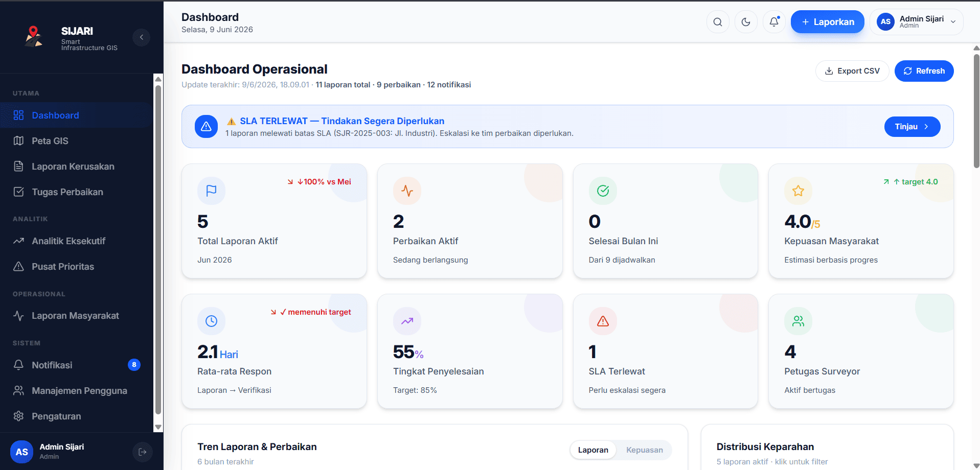
Task: Toggle dark mode moon icon
Action: point(746,22)
